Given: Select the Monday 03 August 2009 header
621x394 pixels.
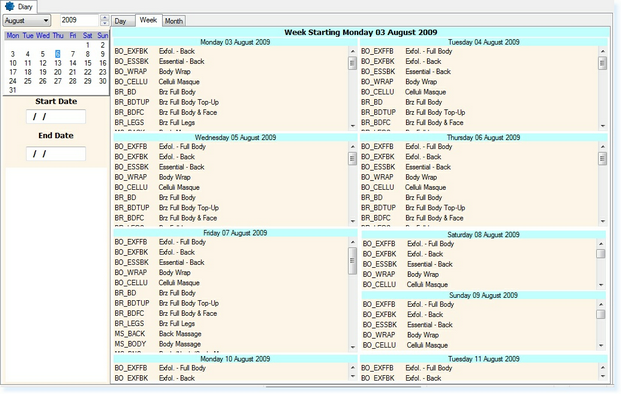Looking at the screenshot, I should pos(235,42).
